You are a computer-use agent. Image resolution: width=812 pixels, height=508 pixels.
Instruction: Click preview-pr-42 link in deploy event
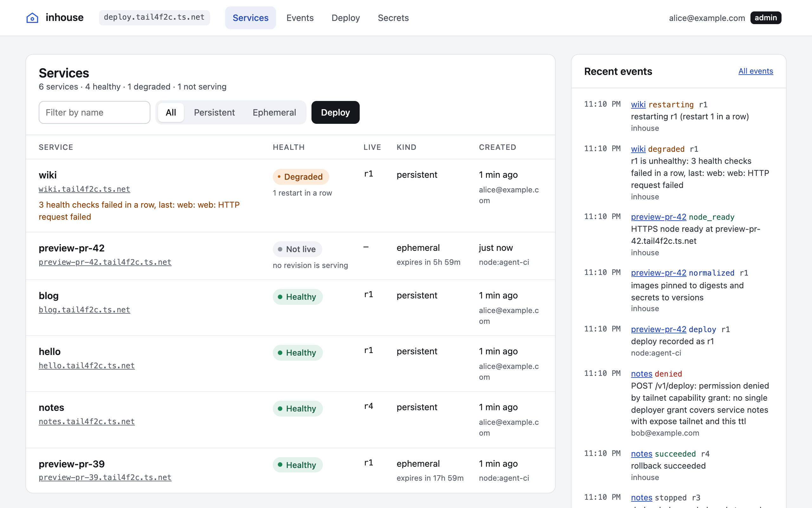(x=658, y=329)
